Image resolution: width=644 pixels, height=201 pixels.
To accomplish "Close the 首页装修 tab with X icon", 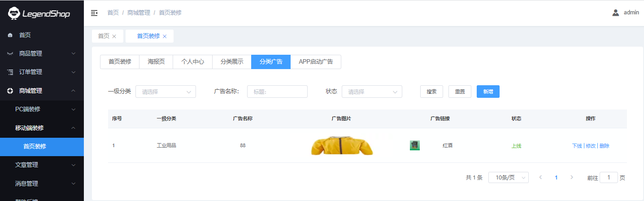I will (x=165, y=36).
